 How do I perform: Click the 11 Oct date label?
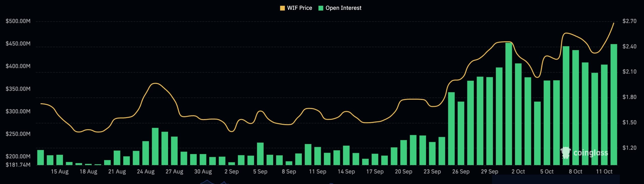604,172
